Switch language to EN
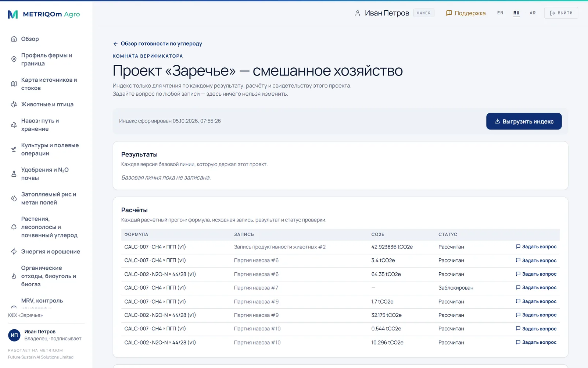588x368 pixels. [500, 13]
